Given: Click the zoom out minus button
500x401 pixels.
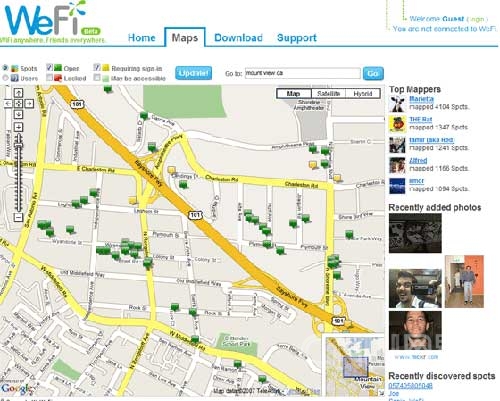Looking at the screenshot, I should click(18, 218).
